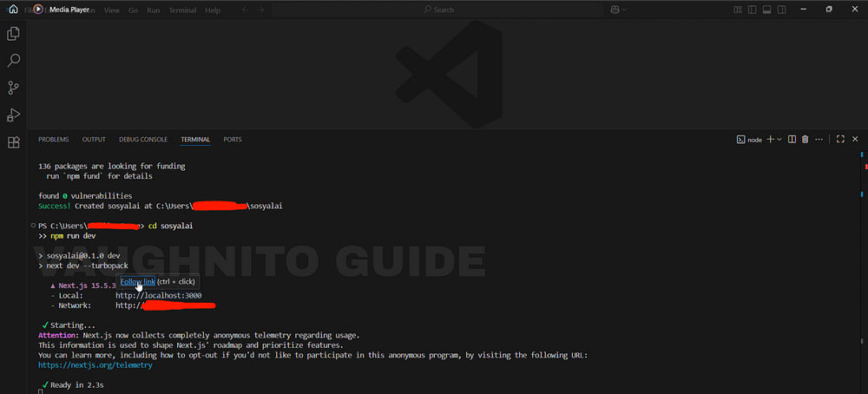Click the Customize Layout icon
The height and width of the screenshot is (394, 868).
tap(737, 10)
